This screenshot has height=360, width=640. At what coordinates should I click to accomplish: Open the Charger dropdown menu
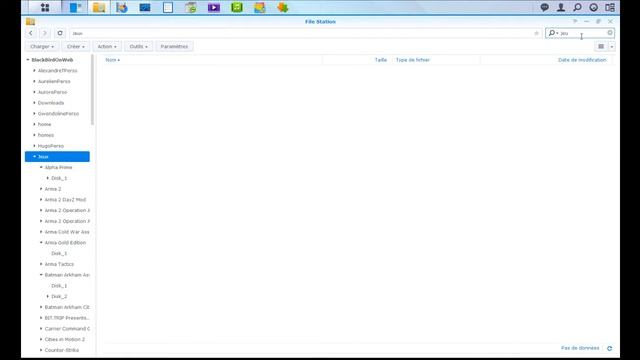point(42,47)
